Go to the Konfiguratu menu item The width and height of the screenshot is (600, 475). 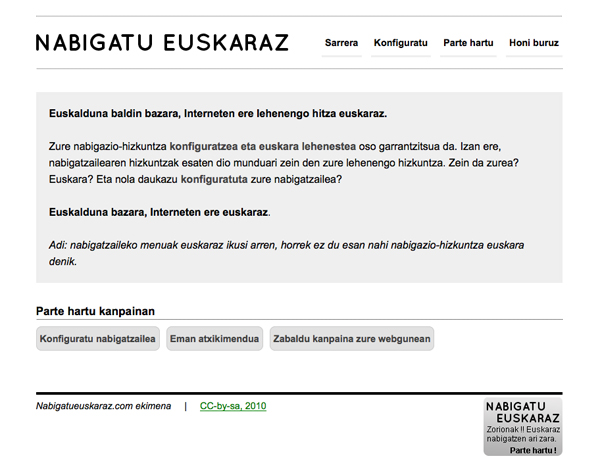(x=401, y=43)
